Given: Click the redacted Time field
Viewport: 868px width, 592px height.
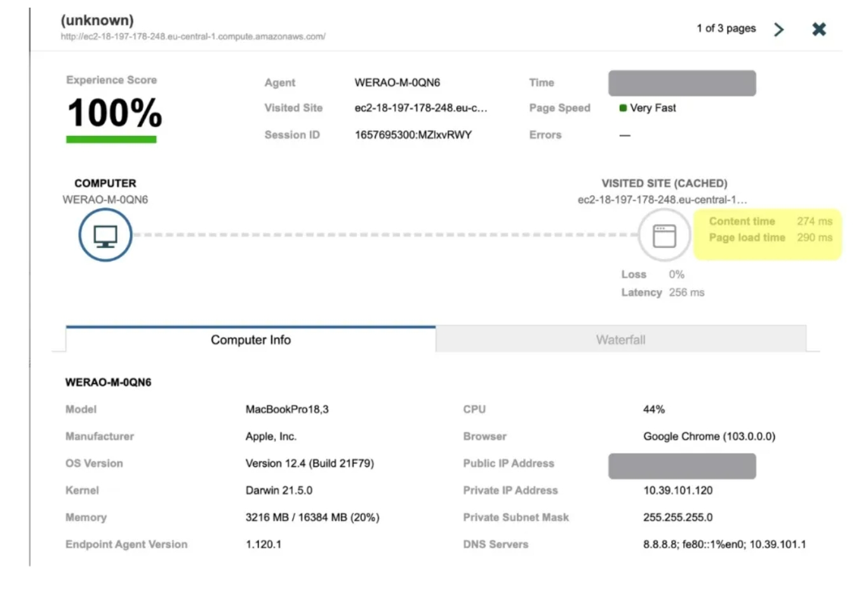Looking at the screenshot, I should 682,83.
